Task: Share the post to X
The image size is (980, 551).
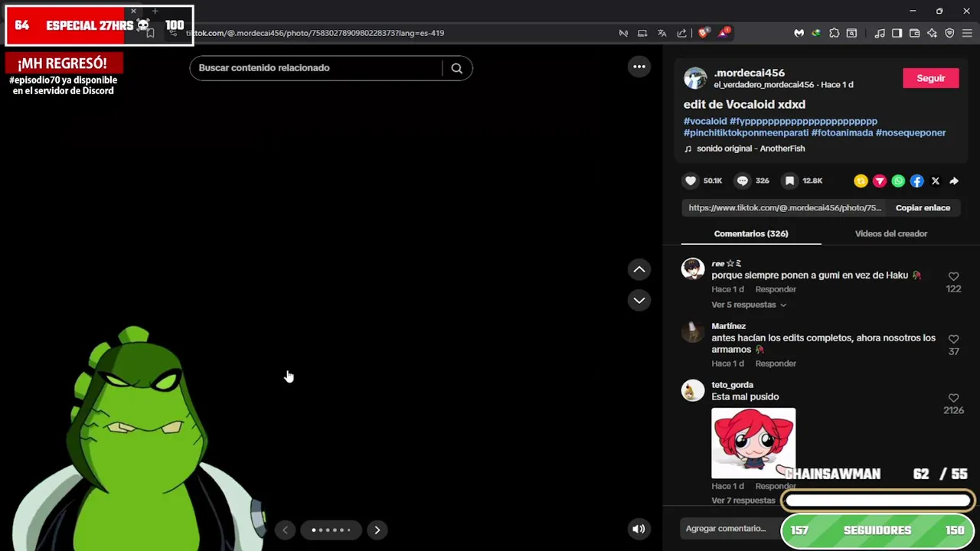Action: [936, 181]
